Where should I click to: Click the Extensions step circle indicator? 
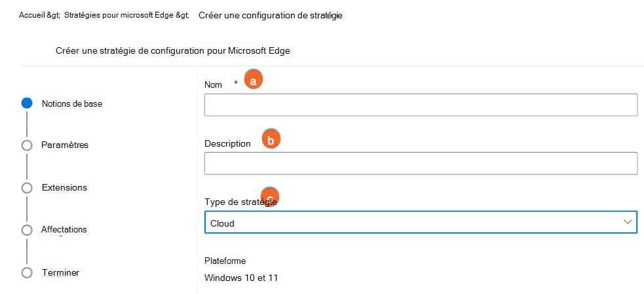pyautogui.click(x=27, y=188)
